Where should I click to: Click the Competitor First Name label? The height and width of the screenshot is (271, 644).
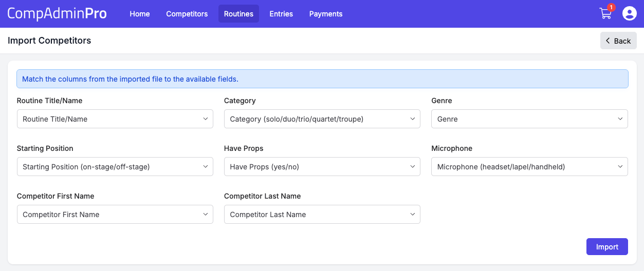click(x=56, y=196)
